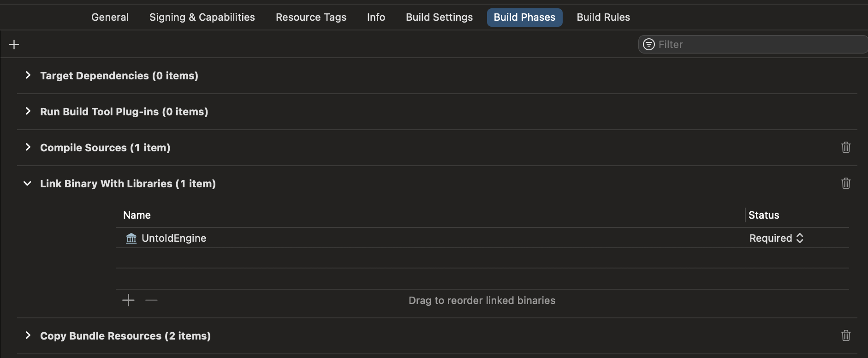Switch to the Build Settings tab
Viewport: 868px width, 358px height.
pyautogui.click(x=439, y=18)
